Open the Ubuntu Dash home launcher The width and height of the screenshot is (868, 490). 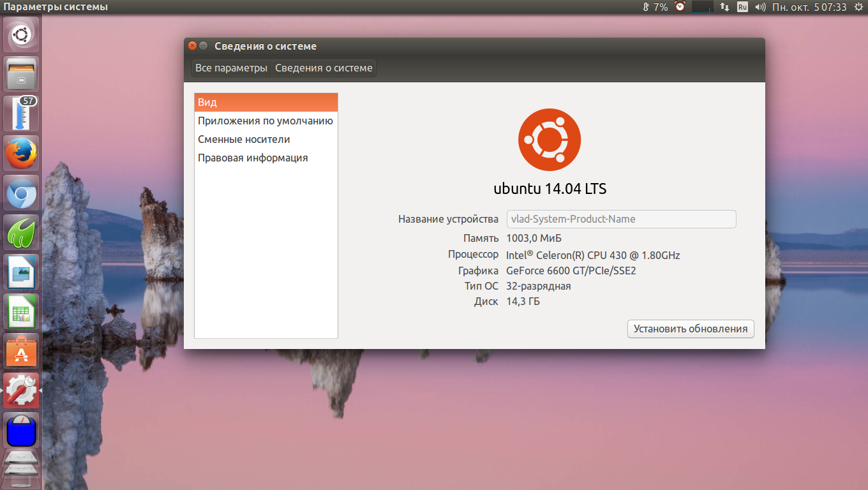pos(22,34)
